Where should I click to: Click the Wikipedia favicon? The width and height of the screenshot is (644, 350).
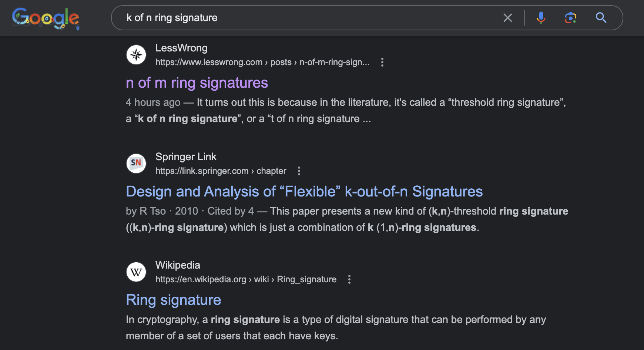136,272
